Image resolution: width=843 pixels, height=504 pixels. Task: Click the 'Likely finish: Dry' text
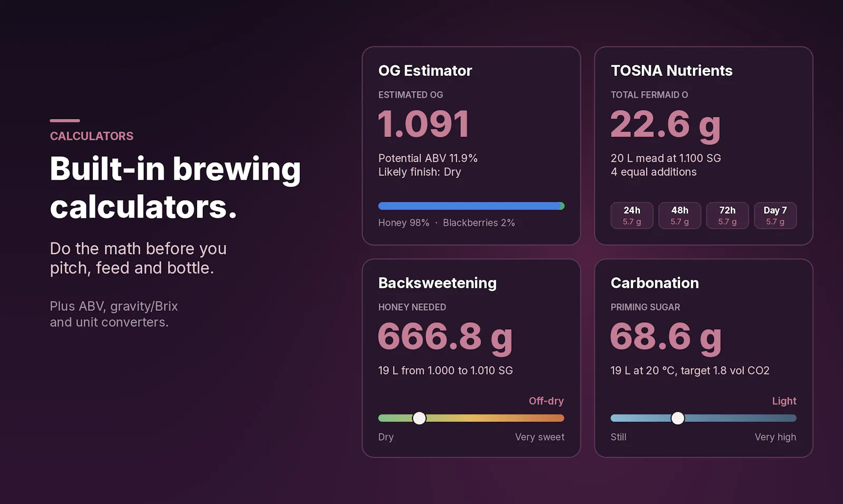pos(419,172)
